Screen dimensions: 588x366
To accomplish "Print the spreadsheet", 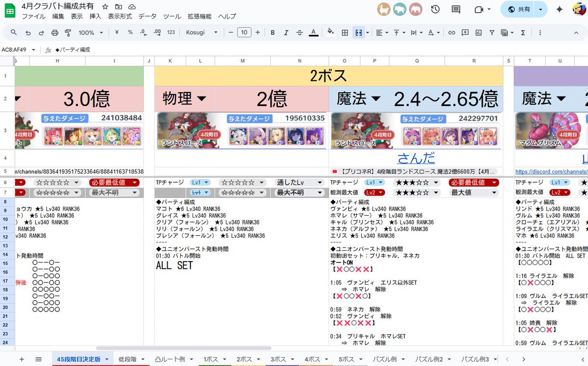I will pyautogui.click(x=55, y=32).
